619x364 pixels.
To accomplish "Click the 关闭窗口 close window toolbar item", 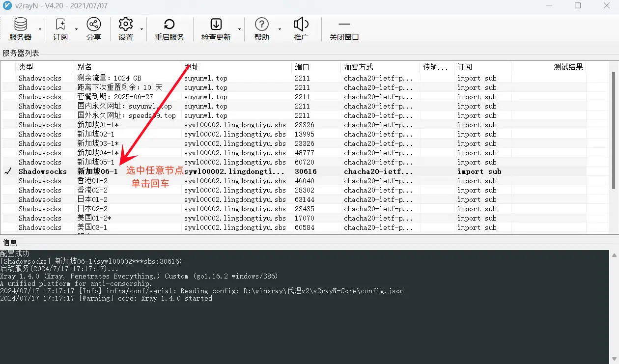I will (344, 29).
